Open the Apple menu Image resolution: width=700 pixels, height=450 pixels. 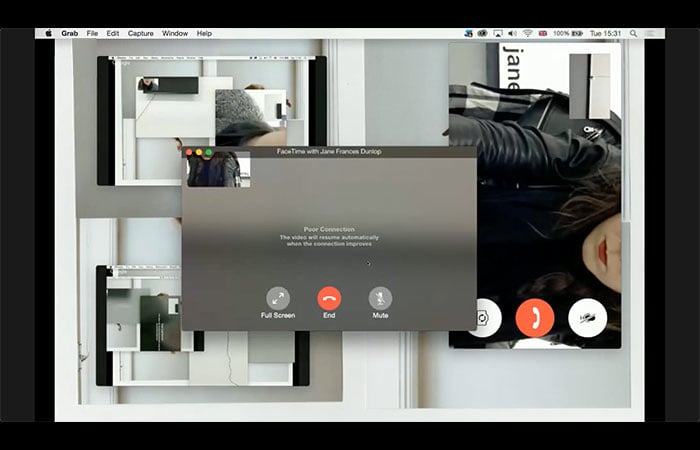[49, 33]
